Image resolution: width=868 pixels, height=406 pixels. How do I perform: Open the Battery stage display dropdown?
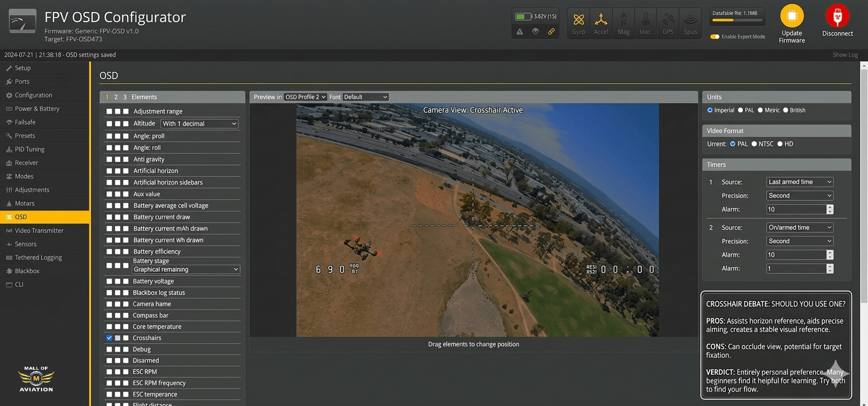click(186, 269)
